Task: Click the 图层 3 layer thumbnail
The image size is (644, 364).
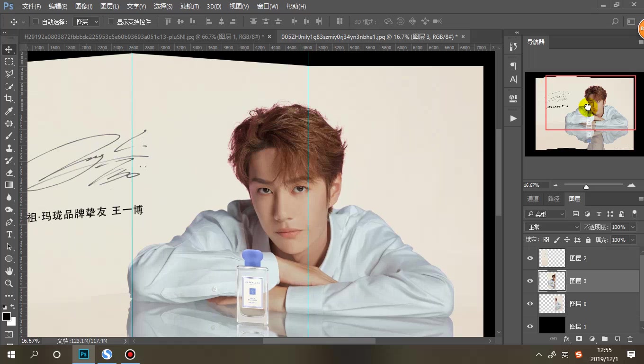Action: coord(552,281)
